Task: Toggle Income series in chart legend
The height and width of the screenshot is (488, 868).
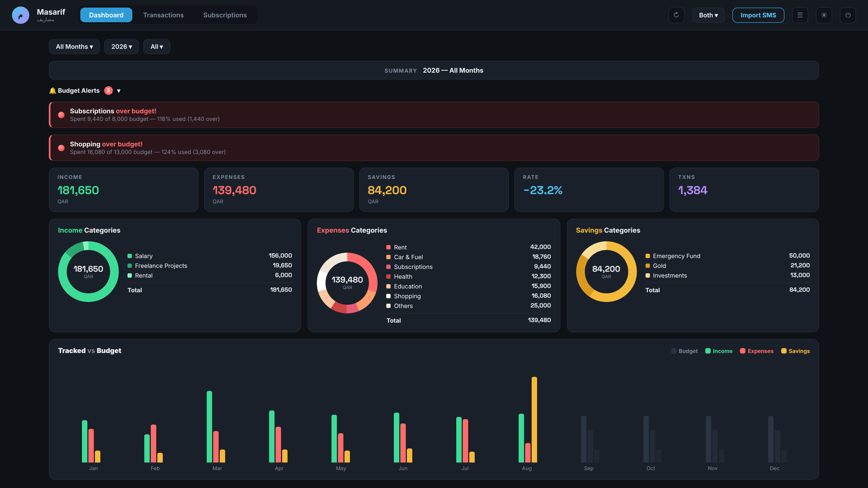Action: click(x=718, y=351)
